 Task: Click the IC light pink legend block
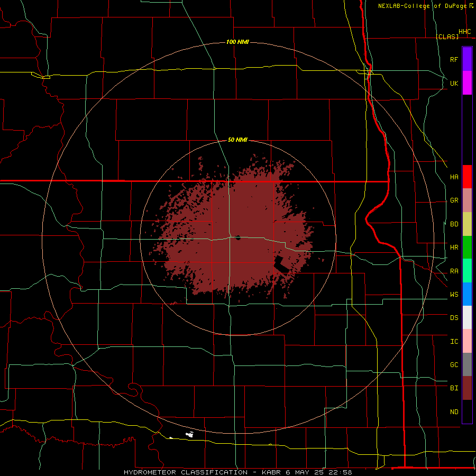point(467,341)
